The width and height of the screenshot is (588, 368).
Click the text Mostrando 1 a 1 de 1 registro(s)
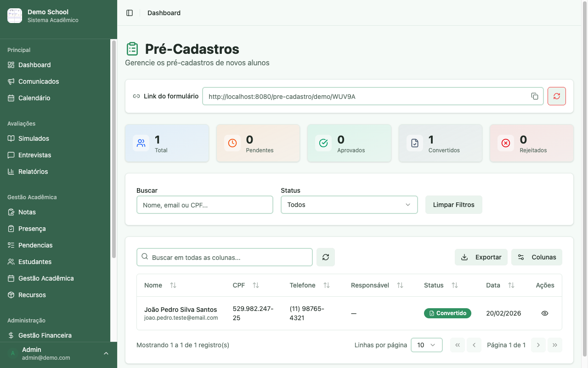pyautogui.click(x=183, y=345)
